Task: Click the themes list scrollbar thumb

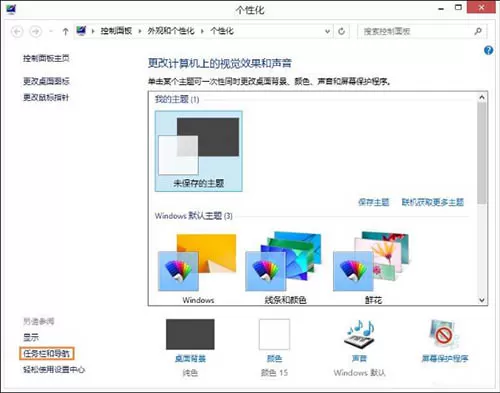Action: pyautogui.click(x=482, y=153)
